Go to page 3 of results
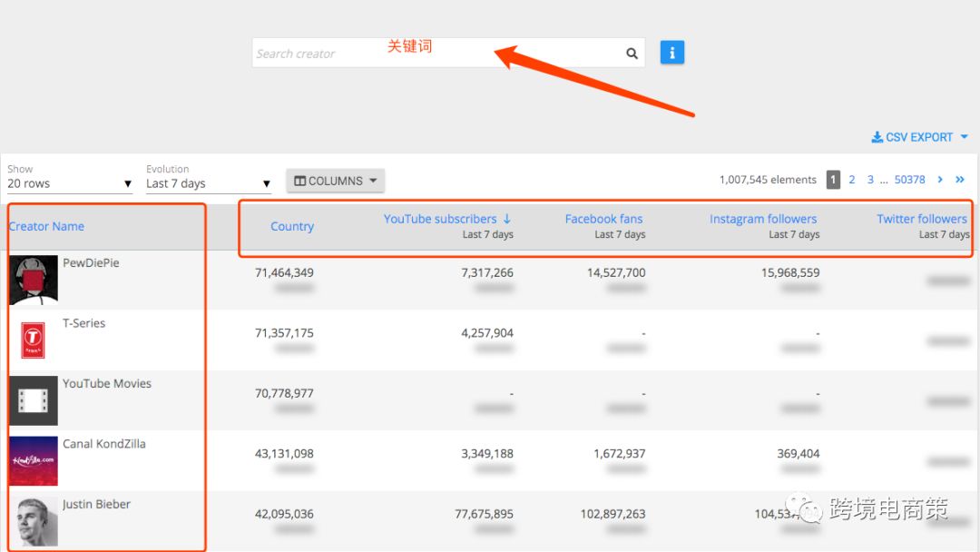This screenshot has height=552, width=980. [870, 180]
